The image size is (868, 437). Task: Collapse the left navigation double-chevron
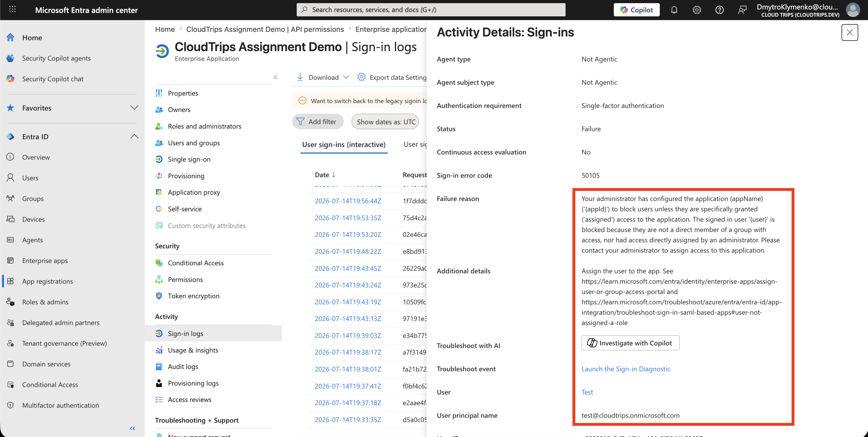132,428
